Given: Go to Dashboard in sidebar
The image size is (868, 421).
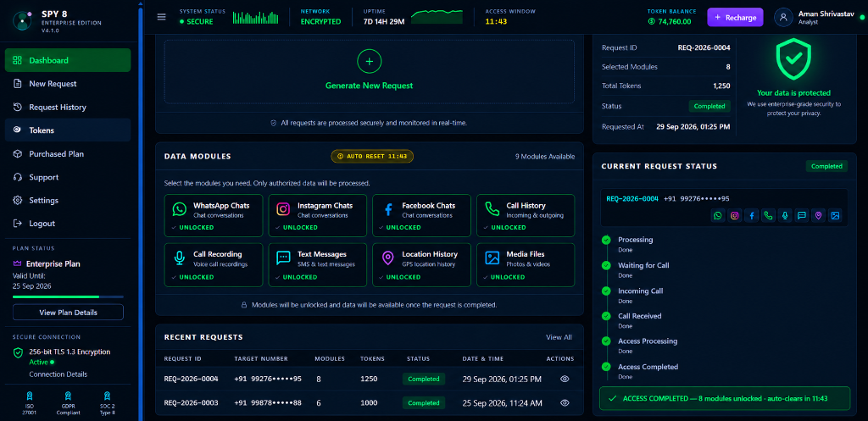Looking at the screenshot, I should pyautogui.click(x=68, y=60).
